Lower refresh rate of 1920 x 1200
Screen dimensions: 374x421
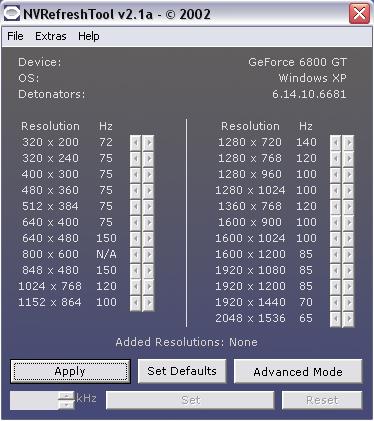pos(336,287)
